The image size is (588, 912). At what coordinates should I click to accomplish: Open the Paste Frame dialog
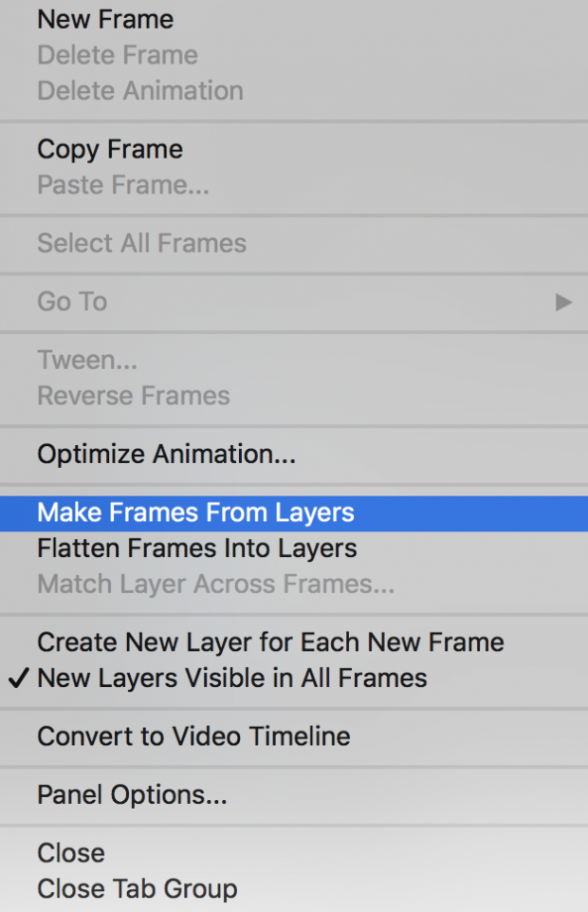pyautogui.click(x=115, y=185)
